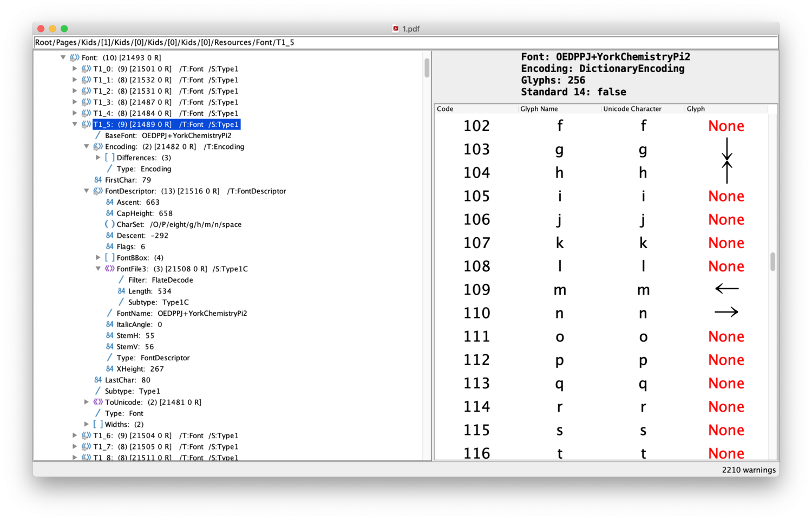
Task: Collapse the FontFile3 stream node
Action: click(98, 269)
